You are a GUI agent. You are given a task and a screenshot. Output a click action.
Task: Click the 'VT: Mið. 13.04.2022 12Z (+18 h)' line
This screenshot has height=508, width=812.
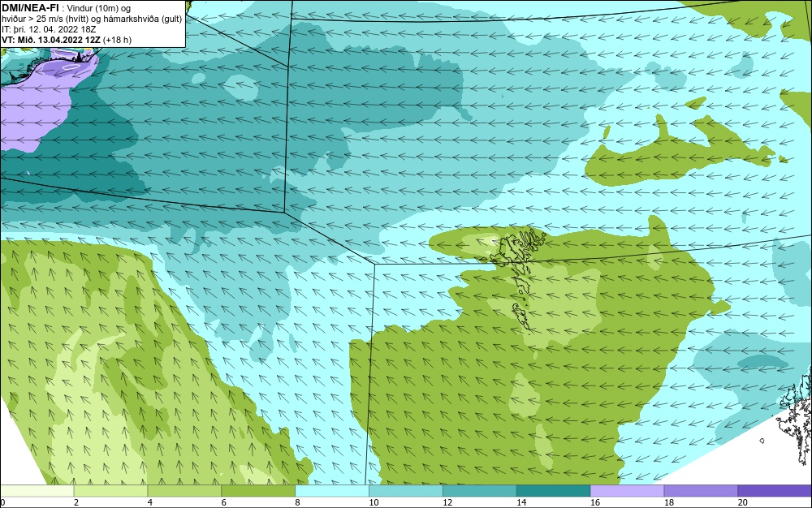67,40
